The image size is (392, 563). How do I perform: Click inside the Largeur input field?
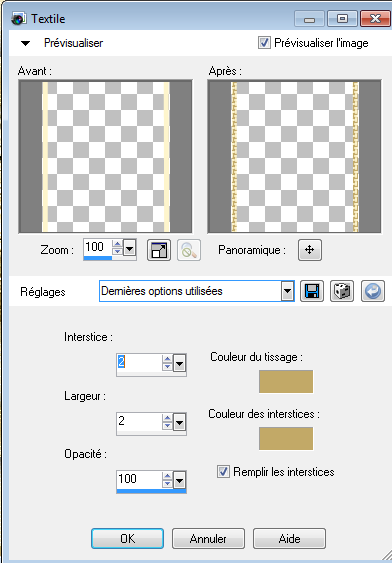(x=139, y=422)
